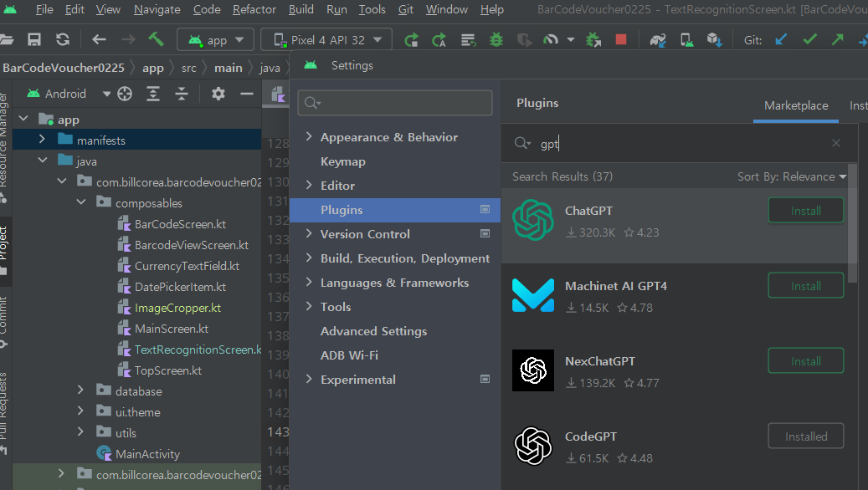Click Attach Debugger to Android Process icon
868x490 pixels.
[x=593, y=40]
